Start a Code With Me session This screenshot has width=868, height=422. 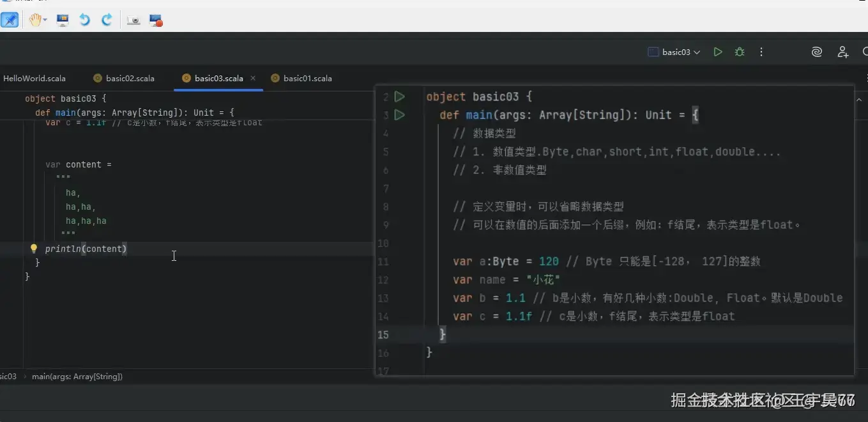842,52
